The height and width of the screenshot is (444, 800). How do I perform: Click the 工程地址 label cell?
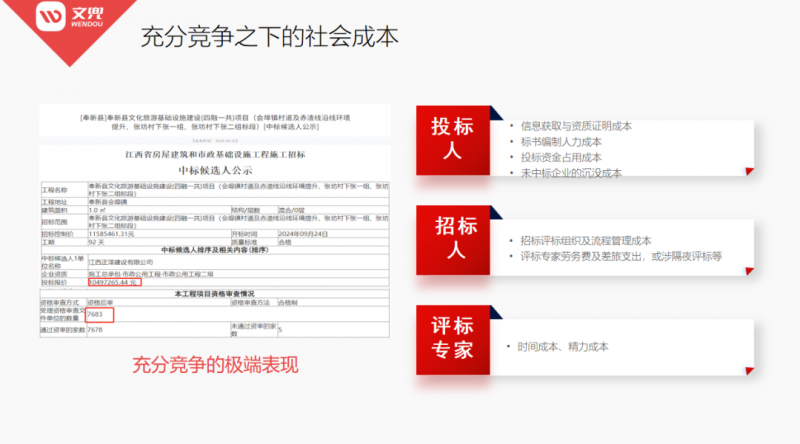64,202
